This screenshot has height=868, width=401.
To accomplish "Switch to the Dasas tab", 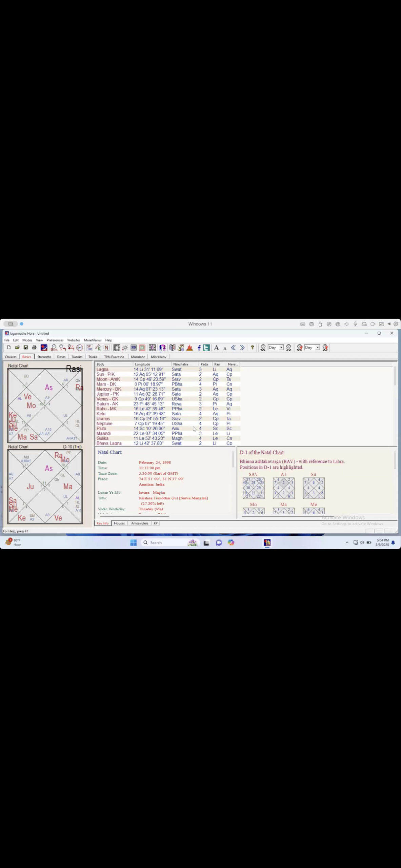I will [61, 357].
